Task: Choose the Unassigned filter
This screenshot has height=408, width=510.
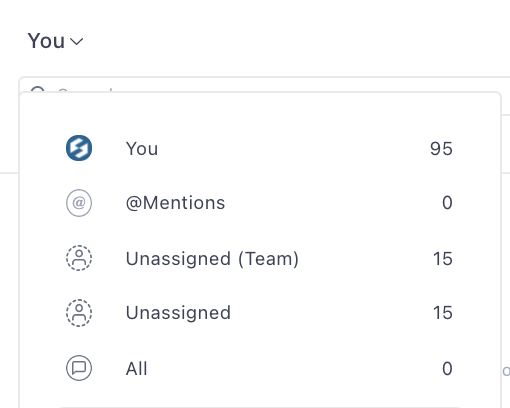Action: click(260, 313)
